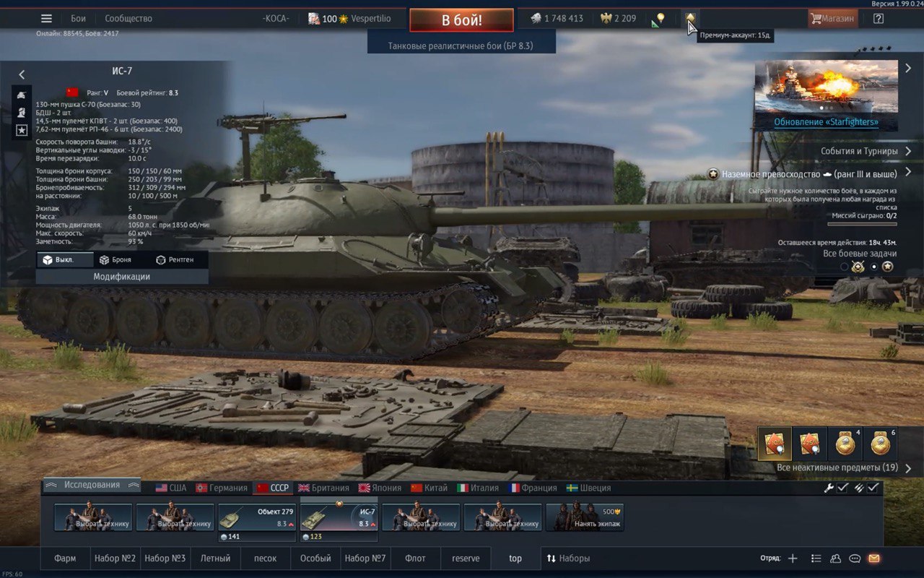Viewport: 924px width, 578px height.
Task: Expand Все неактивные предметы chevron
Action: pos(908,468)
